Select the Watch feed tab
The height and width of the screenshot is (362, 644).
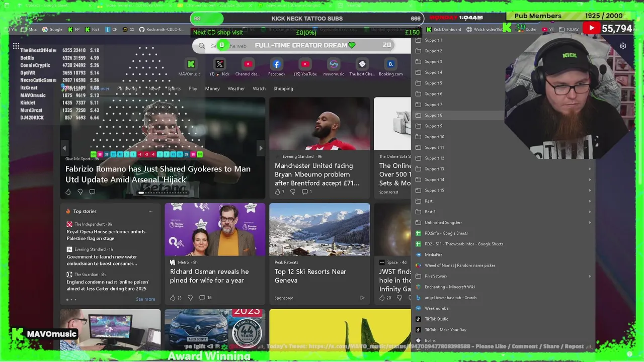(x=259, y=88)
